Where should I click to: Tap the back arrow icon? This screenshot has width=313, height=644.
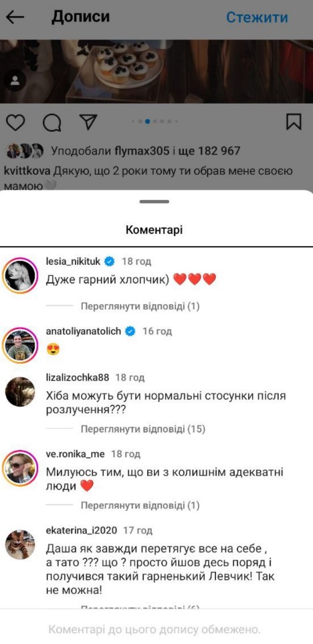[15, 17]
